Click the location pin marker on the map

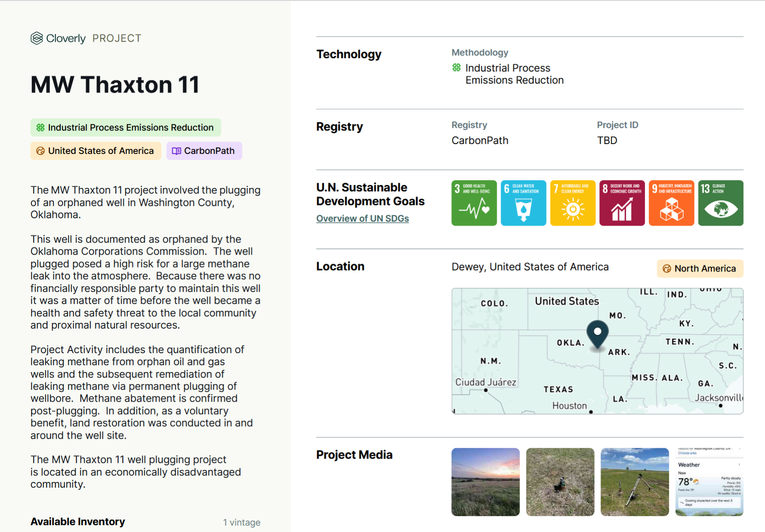coord(597,334)
